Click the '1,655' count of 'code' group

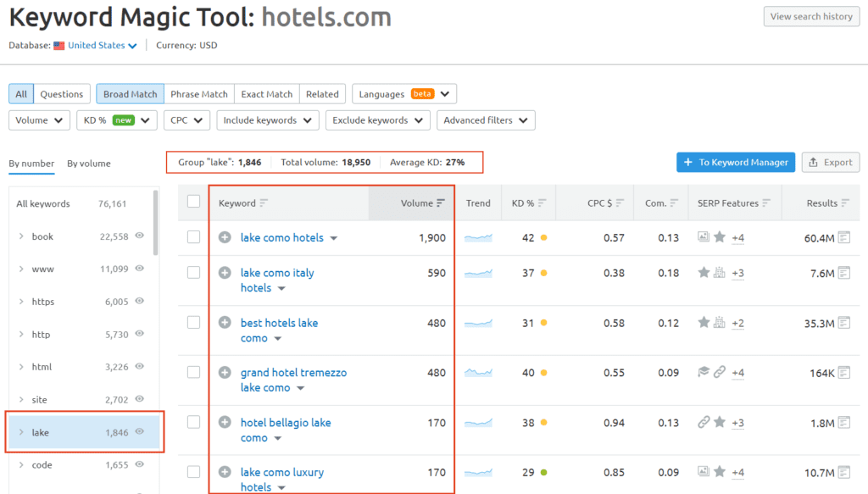[x=117, y=464]
